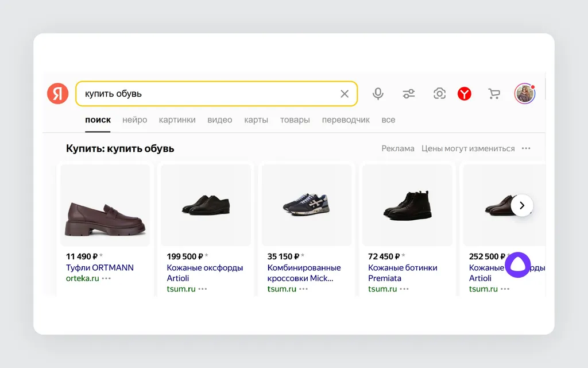Open the переводчик tab
This screenshot has height=368, width=588.
(346, 120)
